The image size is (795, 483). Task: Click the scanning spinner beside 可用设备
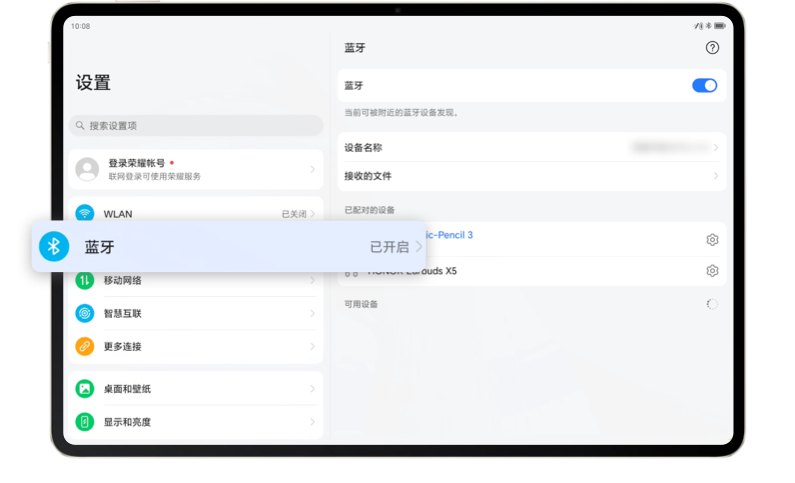coord(712,304)
